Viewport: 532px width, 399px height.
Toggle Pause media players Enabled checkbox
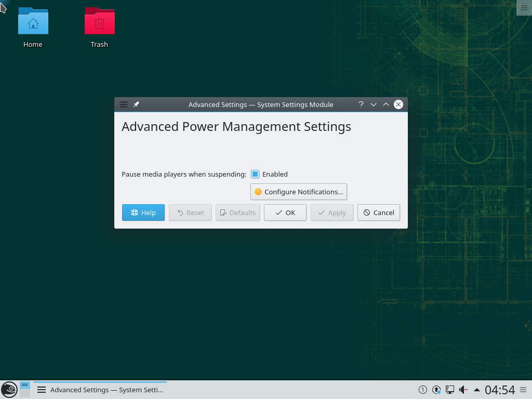255,175
